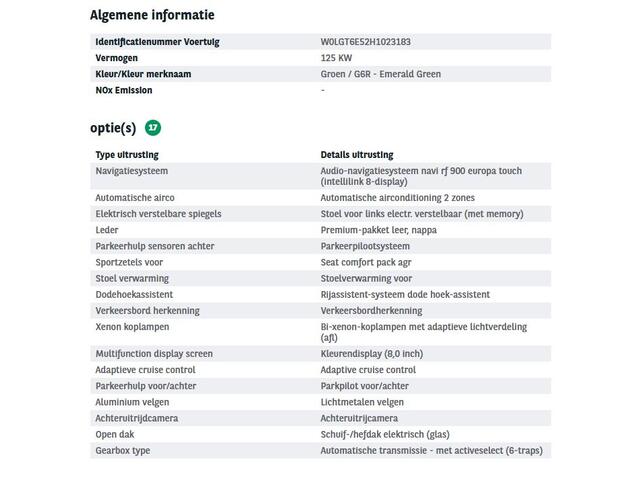Click the 125 KW power value

pyautogui.click(x=335, y=58)
